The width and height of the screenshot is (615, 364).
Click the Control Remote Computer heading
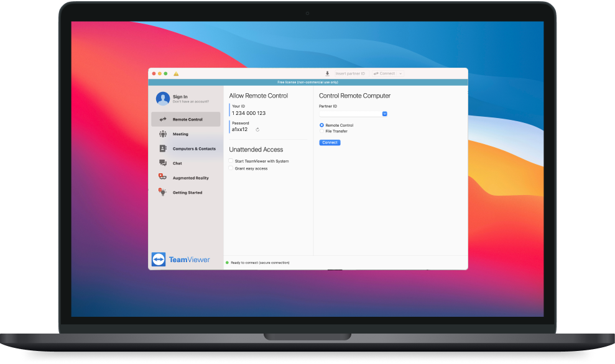[x=354, y=96]
